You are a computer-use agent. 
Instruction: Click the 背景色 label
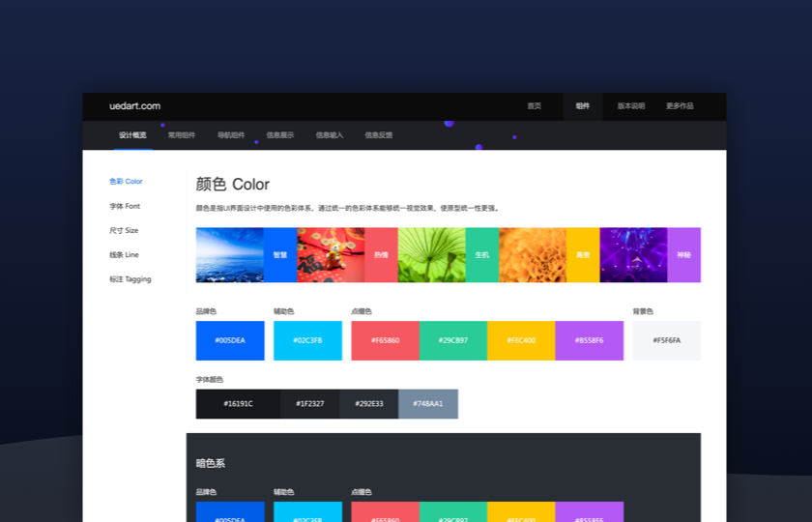tap(643, 311)
